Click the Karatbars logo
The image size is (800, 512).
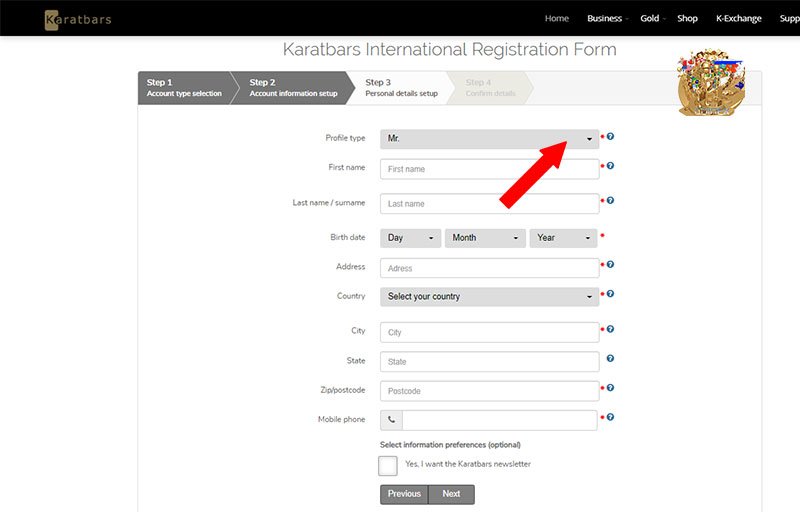point(78,20)
